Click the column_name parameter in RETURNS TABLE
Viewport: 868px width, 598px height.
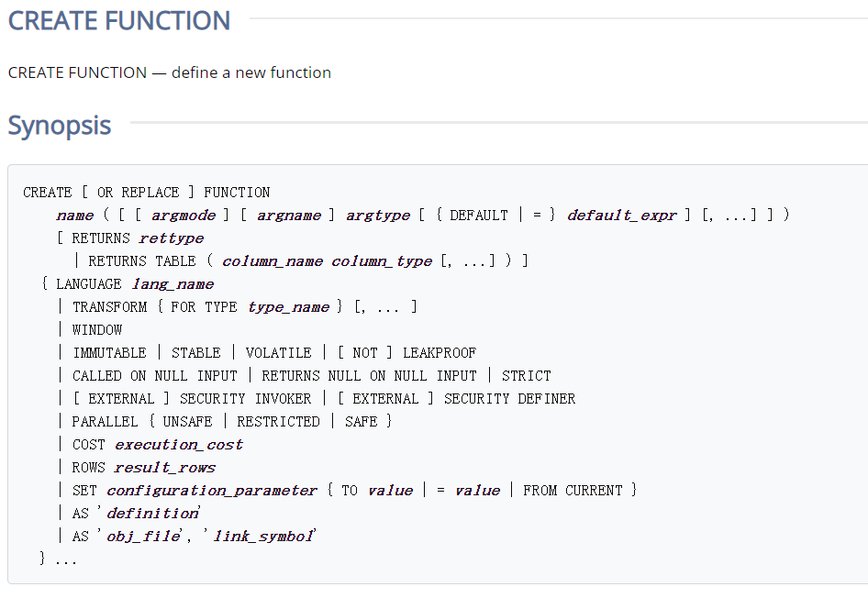click(273, 261)
